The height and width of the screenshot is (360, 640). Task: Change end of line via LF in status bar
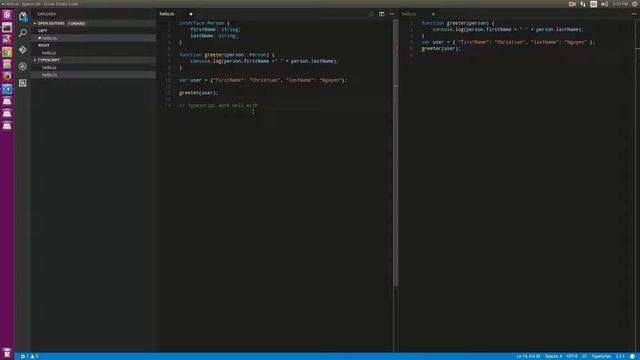[584, 356]
